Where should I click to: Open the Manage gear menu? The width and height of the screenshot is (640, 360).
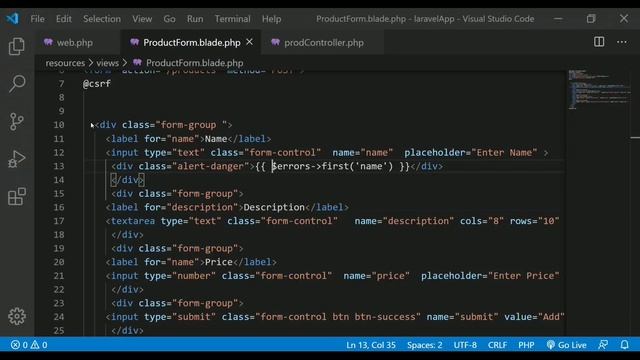(x=17, y=316)
